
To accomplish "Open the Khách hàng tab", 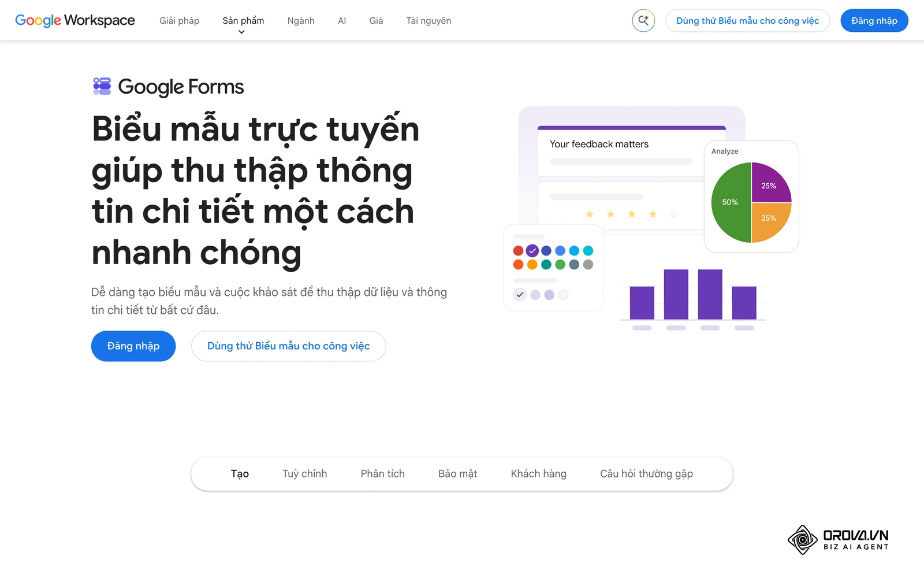I will [x=539, y=474].
